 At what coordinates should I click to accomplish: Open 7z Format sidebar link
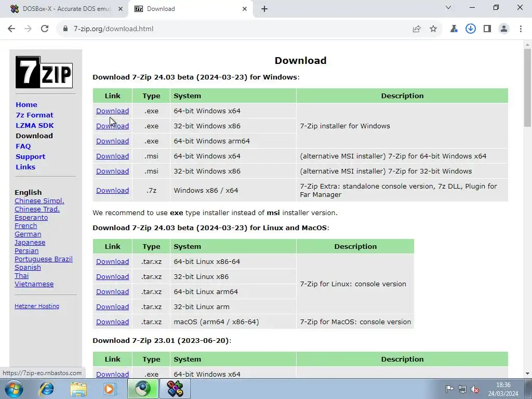point(34,115)
